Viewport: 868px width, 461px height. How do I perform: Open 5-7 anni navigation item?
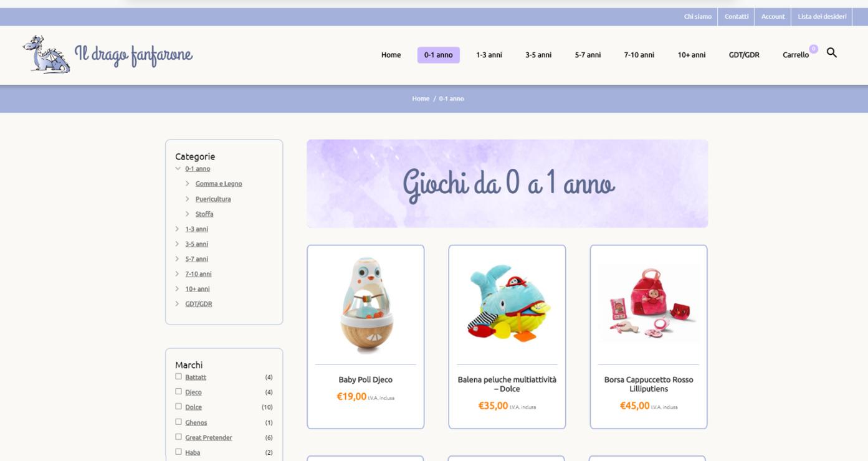588,55
